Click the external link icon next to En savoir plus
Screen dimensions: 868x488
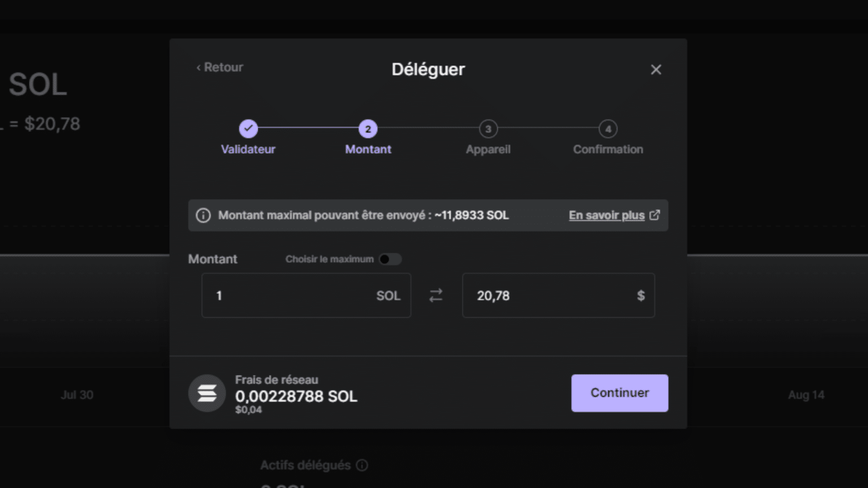pyautogui.click(x=655, y=215)
